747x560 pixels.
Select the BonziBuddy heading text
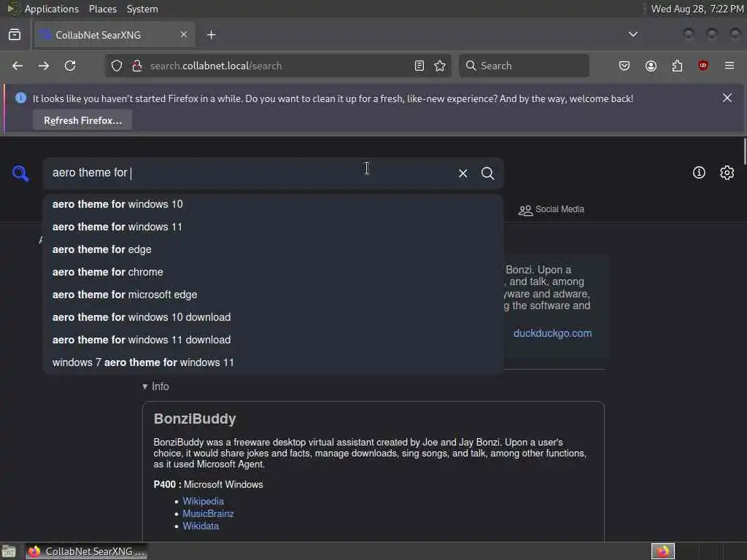click(195, 419)
